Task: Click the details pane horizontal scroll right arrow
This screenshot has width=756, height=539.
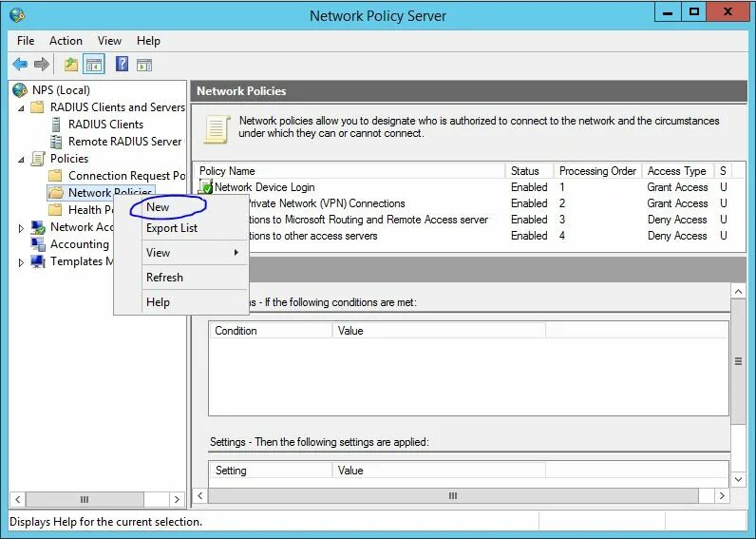Action: pos(722,495)
